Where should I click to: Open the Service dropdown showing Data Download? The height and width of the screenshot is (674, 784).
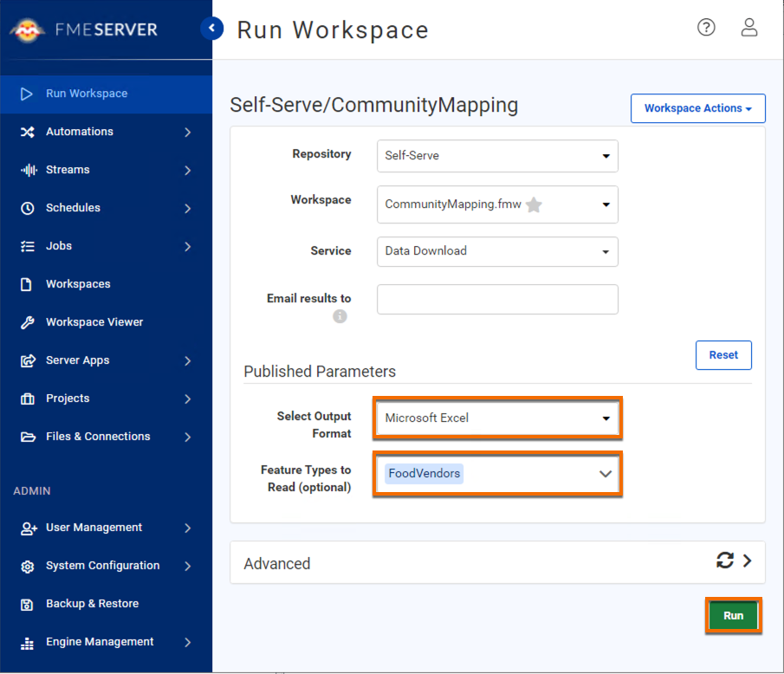[497, 251]
